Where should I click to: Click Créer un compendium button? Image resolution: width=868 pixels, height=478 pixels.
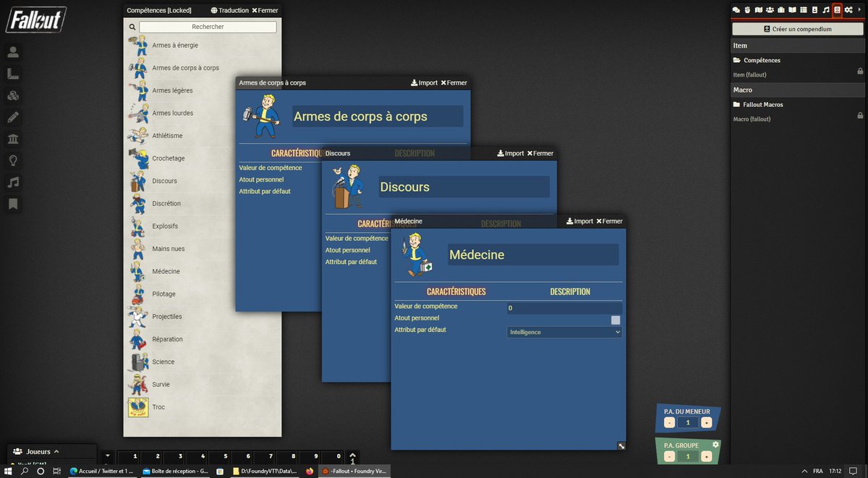798,29
